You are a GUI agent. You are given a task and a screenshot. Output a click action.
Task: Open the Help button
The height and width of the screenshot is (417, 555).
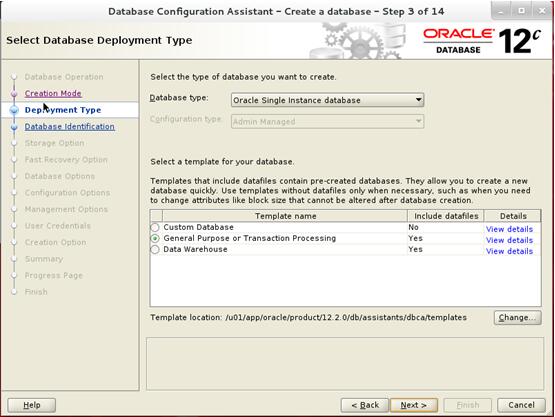(x=32, y=405)
